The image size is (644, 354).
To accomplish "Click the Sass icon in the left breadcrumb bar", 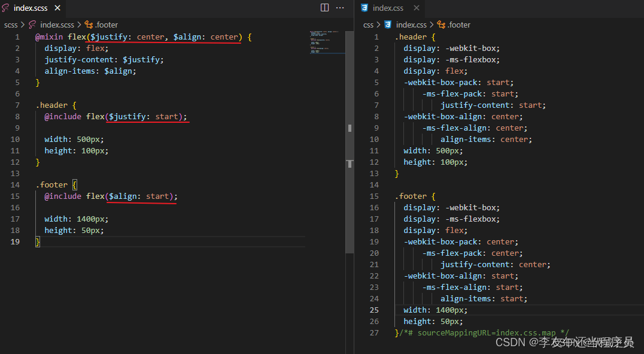I will pos(32,25).
